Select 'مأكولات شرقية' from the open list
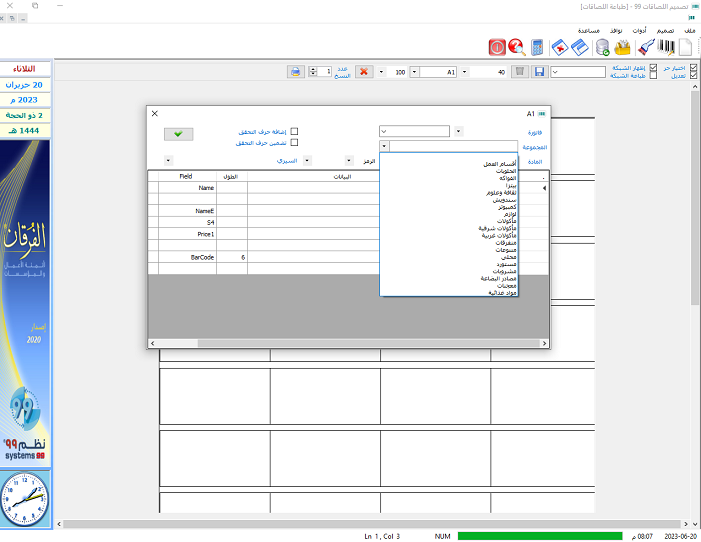 pos(497,228)
